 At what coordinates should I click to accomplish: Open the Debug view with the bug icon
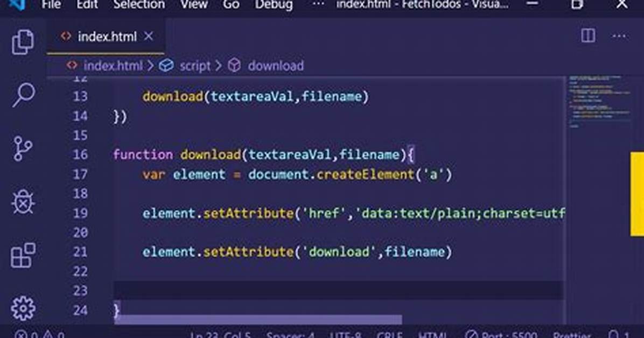23,201
